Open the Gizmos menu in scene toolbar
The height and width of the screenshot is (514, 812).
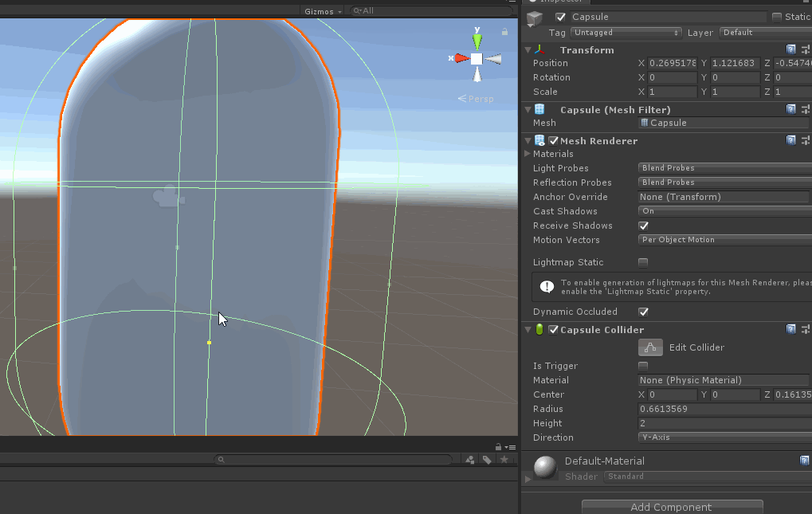pos(322,11)
